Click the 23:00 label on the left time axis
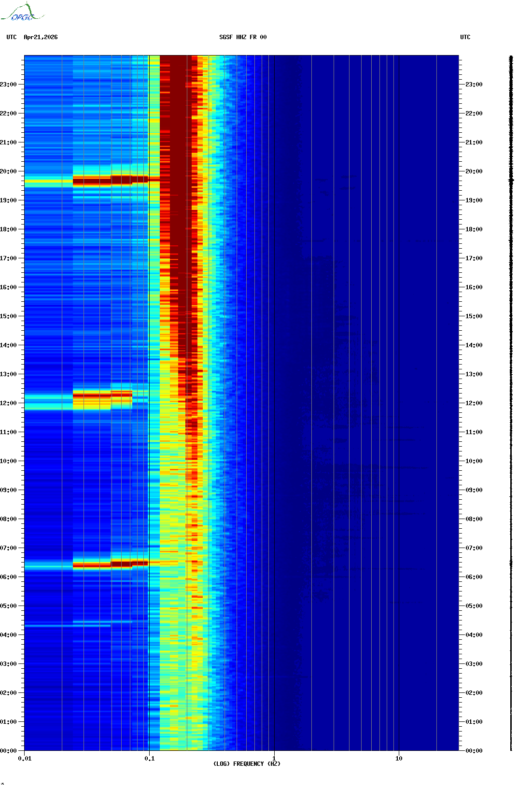This screenshot has height=789, width=532. pos(8,85)
